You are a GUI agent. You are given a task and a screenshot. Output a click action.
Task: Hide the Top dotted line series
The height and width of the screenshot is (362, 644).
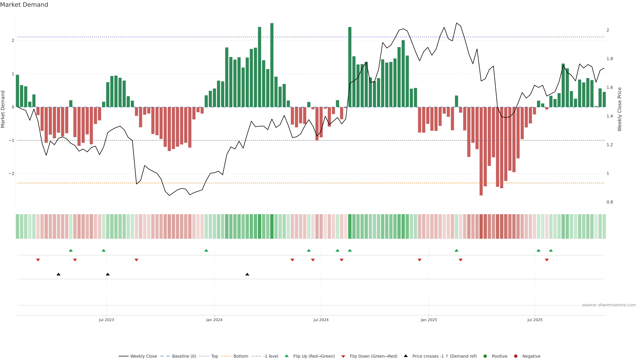click(214, 356)
